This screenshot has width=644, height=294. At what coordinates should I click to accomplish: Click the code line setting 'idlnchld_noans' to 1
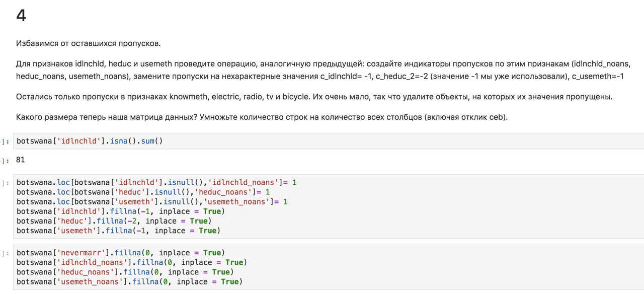pyautogui.click(x=156, y=182)
